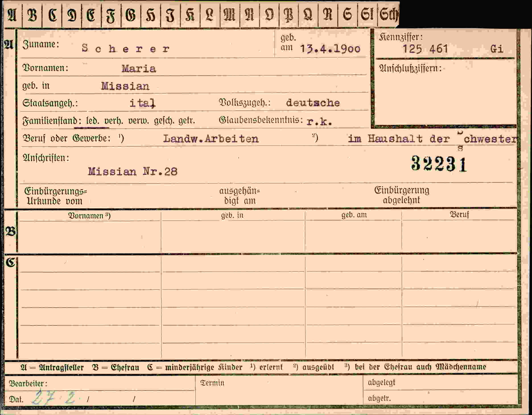Click the address Missian Nr.28

coord(132,171)
